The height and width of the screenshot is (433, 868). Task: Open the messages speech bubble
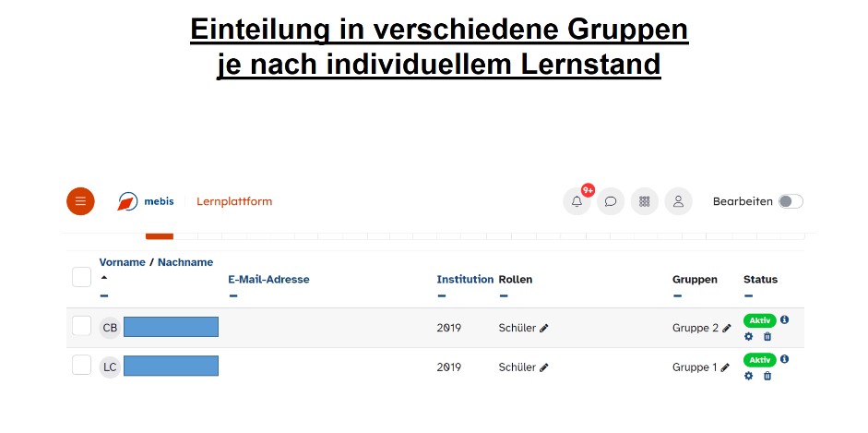click(611, 201)
